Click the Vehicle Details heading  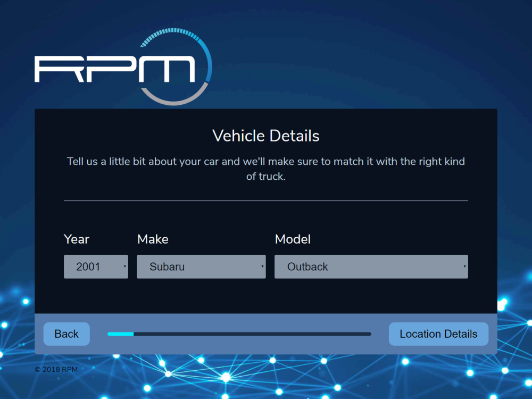click(266, 136)
